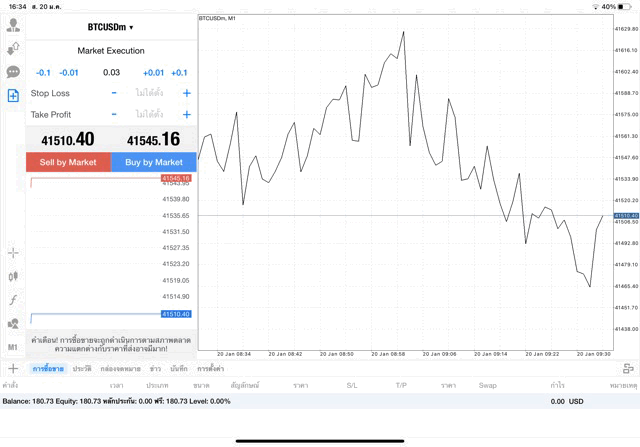The height and width of the screenshot is (447, 640).
Task: Activate the crosshair tool icon
Action: click(13, 253)
